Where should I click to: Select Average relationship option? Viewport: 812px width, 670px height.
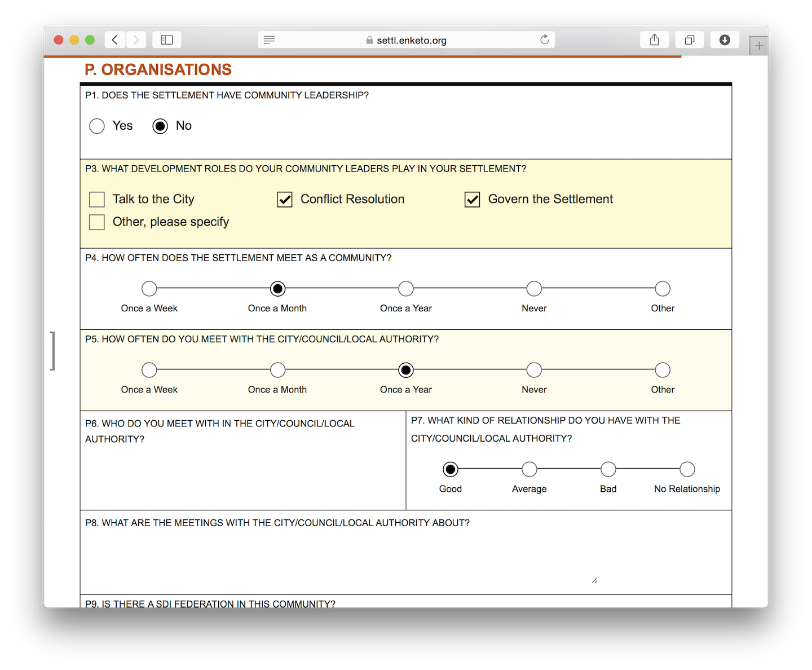(x=529, y=469)
